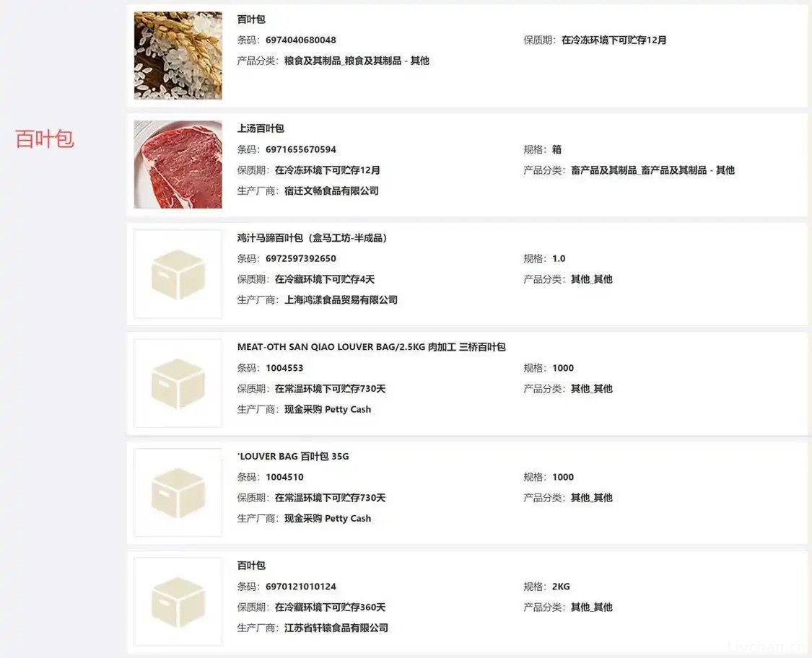Image resolution: width=812 pixels, height=658 pixels.
Task: View the raw meat thumbnail of 上汤百叶包
Action: coord(178,164)
